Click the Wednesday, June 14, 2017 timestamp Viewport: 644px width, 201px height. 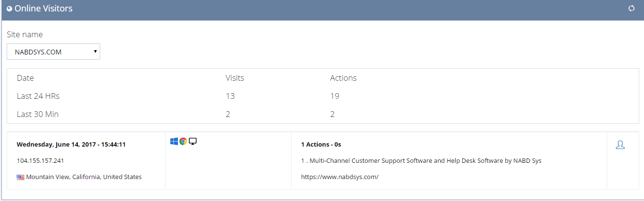[x=71, y=144]
